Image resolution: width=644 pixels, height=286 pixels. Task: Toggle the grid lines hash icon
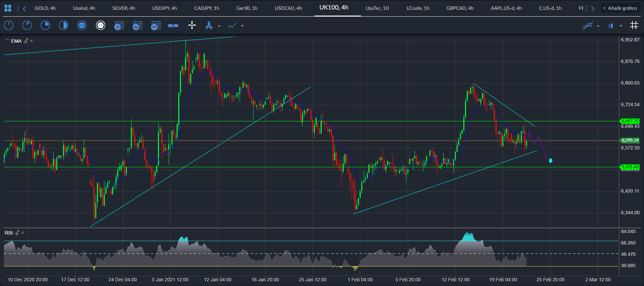[x=634, y=25]
